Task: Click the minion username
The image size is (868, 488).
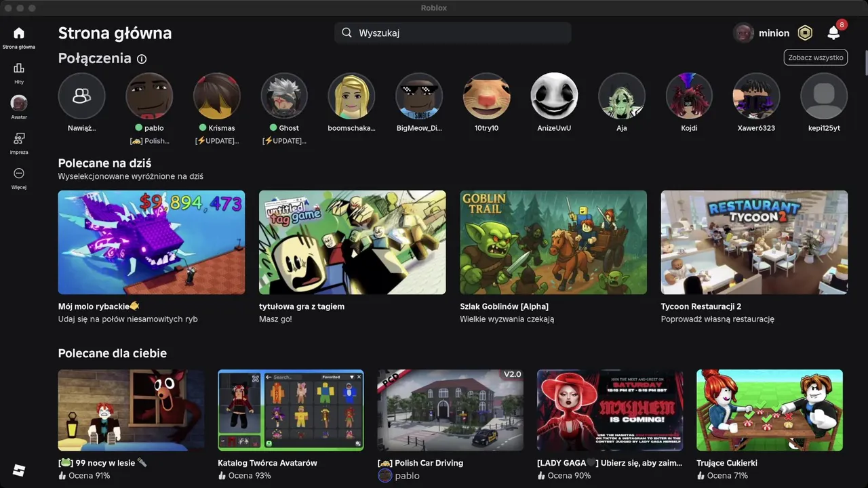Action: tap(774, 33)
